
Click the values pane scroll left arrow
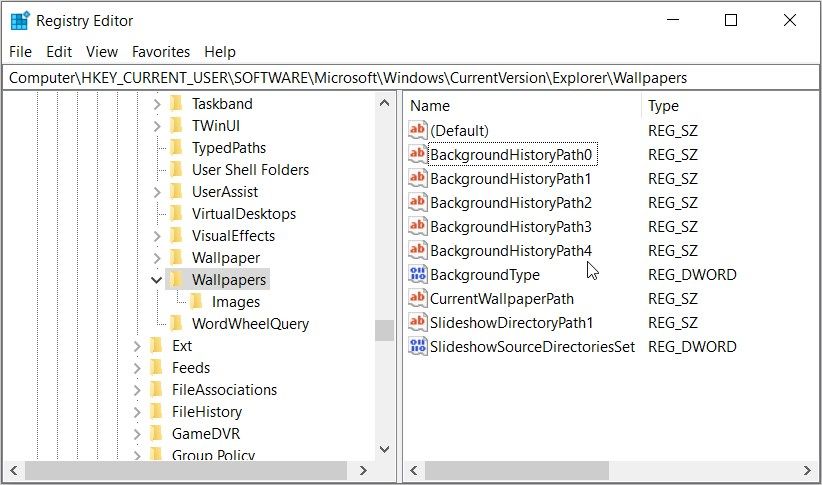point(414,470)
